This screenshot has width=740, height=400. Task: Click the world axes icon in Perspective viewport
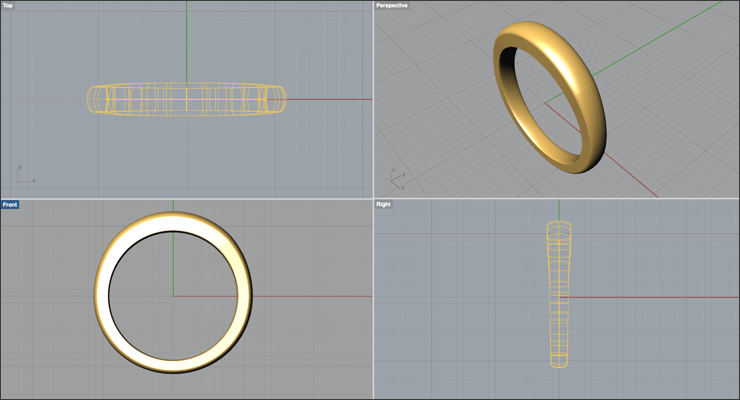pos(398,180)
